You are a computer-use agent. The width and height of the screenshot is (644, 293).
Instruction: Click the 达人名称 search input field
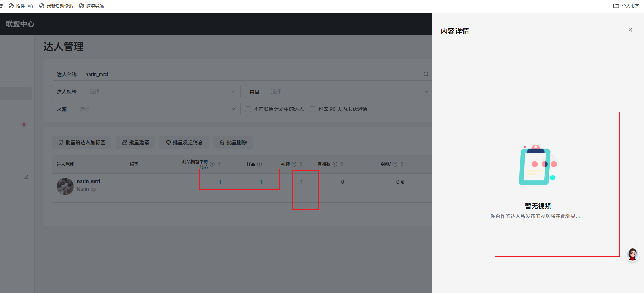coord(251,74)
